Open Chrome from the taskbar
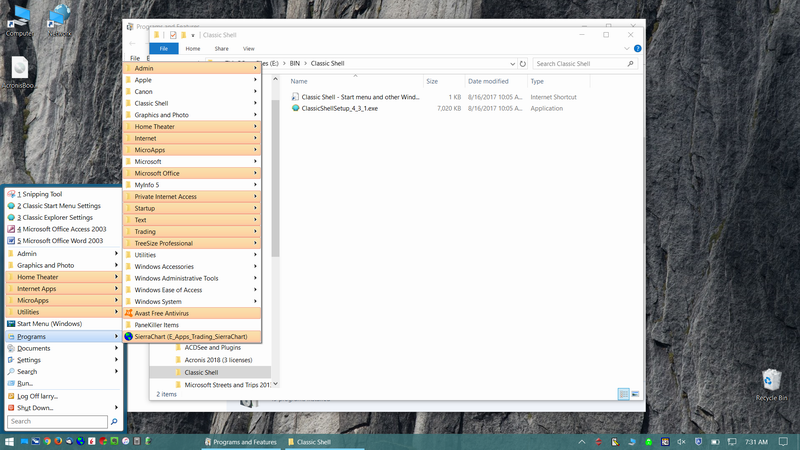The height and width of the screenshot is (450, 800). 47,441
